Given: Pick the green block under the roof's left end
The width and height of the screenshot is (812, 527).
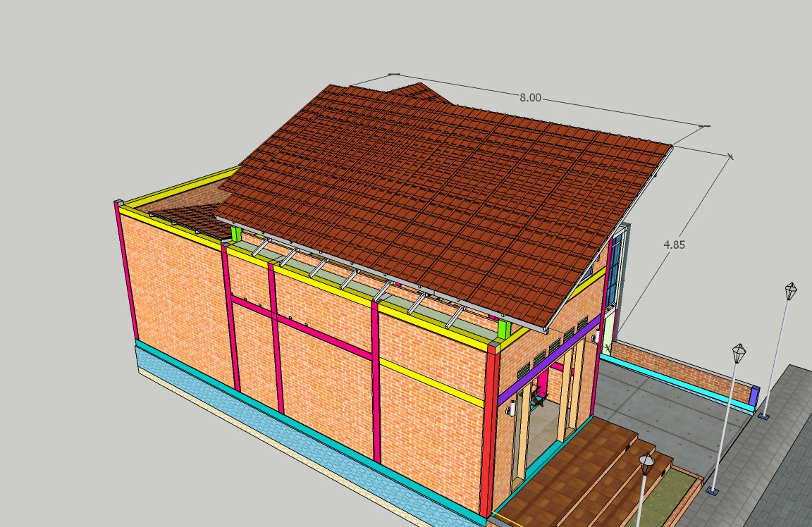Looking at the screenshot, I should pos(236,234).
